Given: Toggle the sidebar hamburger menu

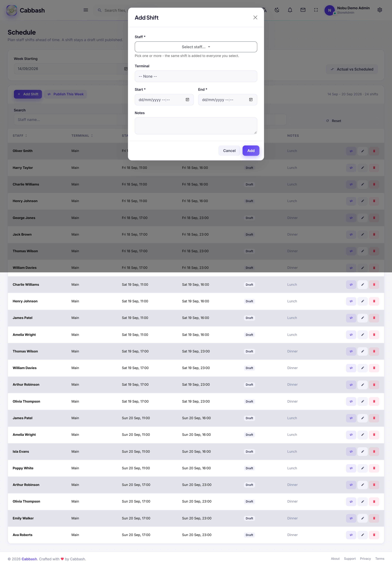Looking at the screenshot, I should pyautogui.click(x=86, y=10).
